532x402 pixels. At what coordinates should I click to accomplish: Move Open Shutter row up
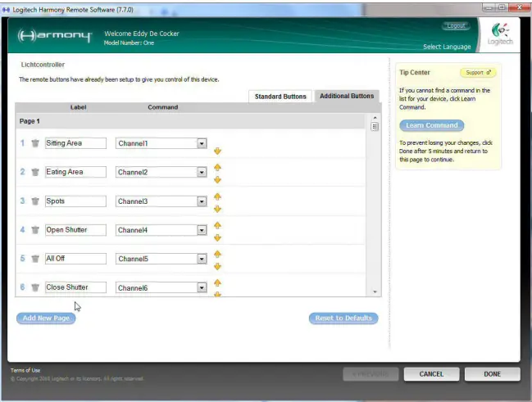pos(217,225)
